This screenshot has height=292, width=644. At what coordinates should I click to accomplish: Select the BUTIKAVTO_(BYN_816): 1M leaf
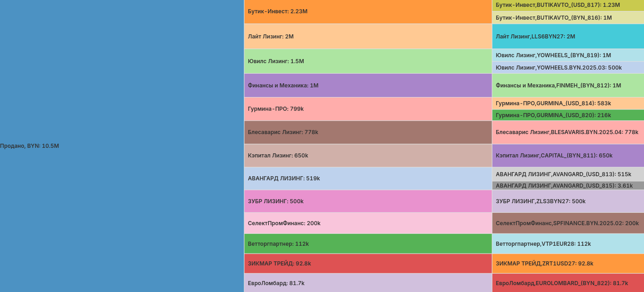pos(568,18)
